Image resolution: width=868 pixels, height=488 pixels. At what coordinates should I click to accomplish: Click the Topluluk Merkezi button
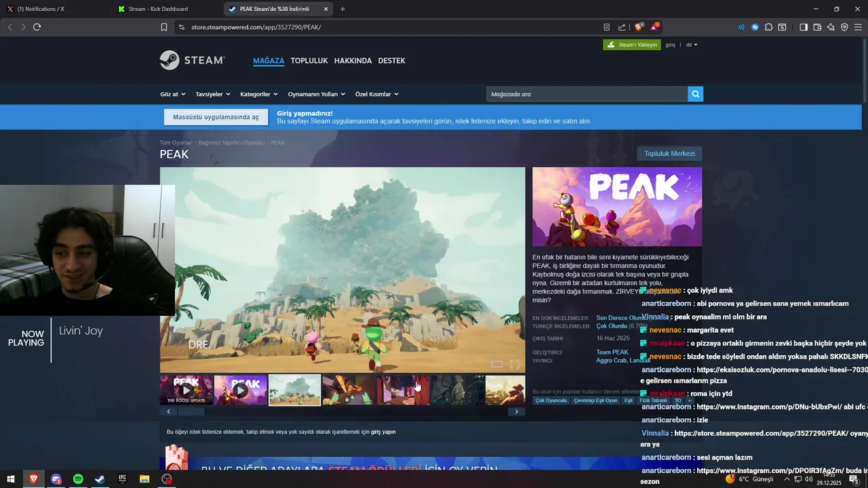point(669,154)
